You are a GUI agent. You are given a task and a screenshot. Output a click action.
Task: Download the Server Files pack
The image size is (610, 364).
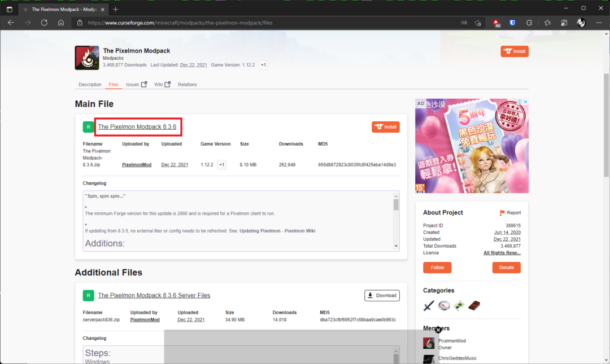pos(382,296)
